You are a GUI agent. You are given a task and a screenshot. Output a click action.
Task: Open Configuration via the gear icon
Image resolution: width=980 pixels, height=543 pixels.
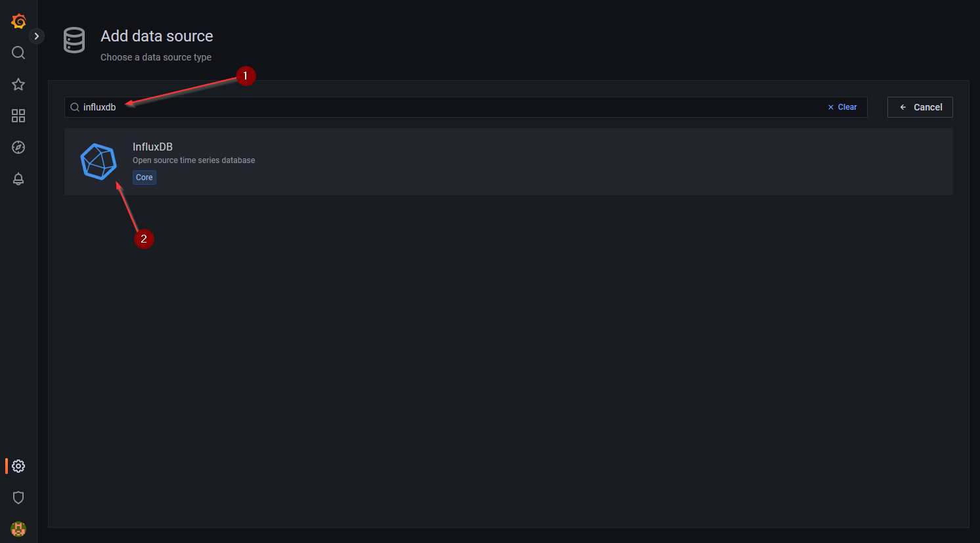click(18, 466)
